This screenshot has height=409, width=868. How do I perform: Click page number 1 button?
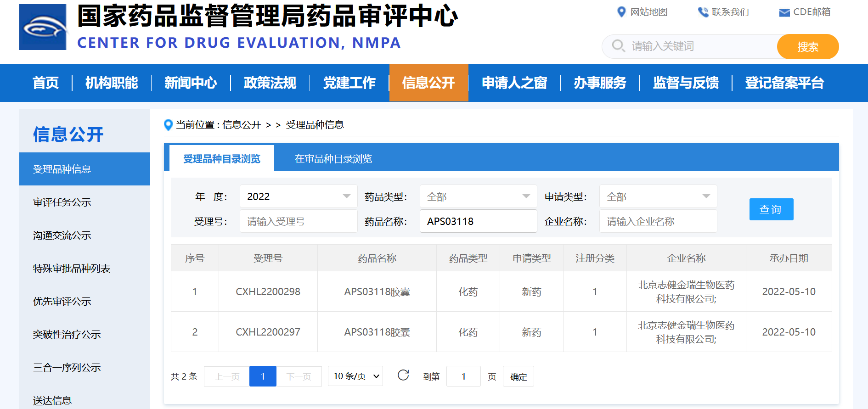pos(263,376)
